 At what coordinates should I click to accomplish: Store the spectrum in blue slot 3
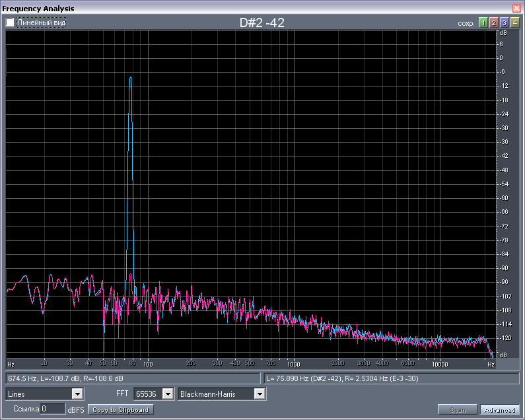coord(505,22)
